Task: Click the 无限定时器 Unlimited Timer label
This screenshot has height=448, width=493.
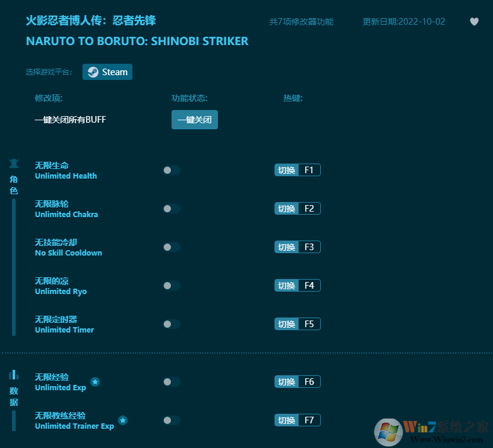Action: click(64, 325)
